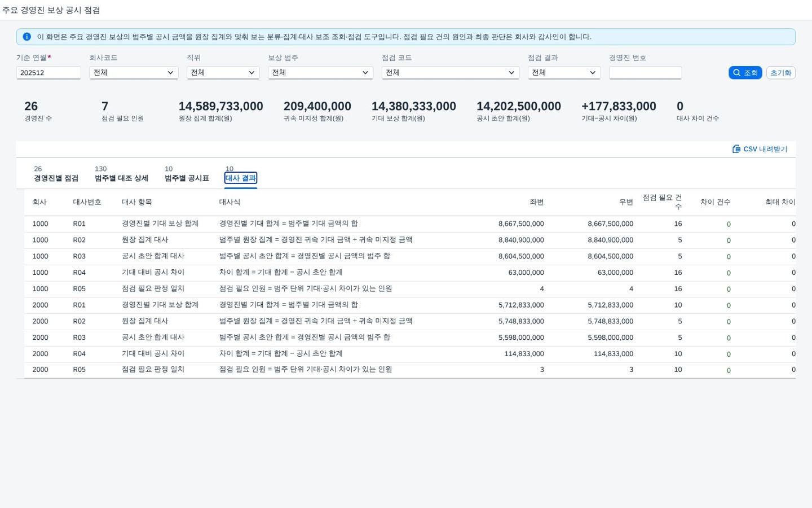Click 대사식 in company 1000 R01 row
812x508 pixels.
click(288, 224)
